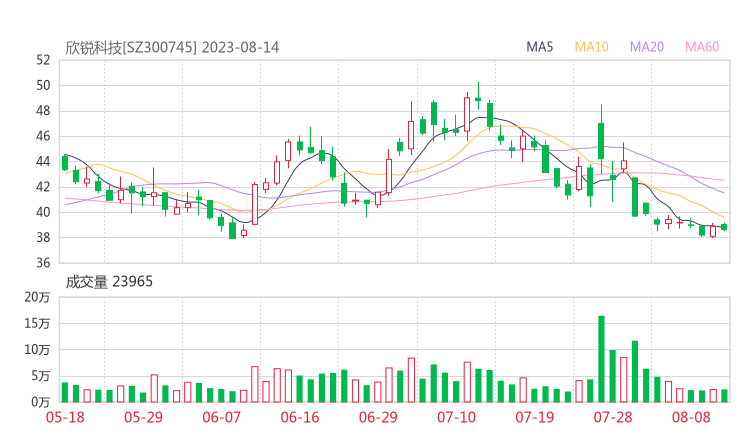Click the 07-28 date axis label
The height and width of the screenshot is (440, 740).
pyautogui.click(x=613, y=417)
